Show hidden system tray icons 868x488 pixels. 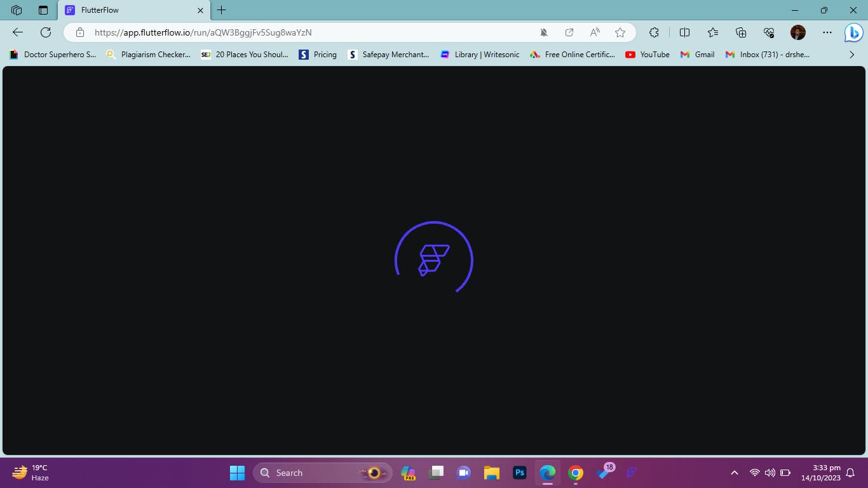pyautogui.click(x=735, y=473)
